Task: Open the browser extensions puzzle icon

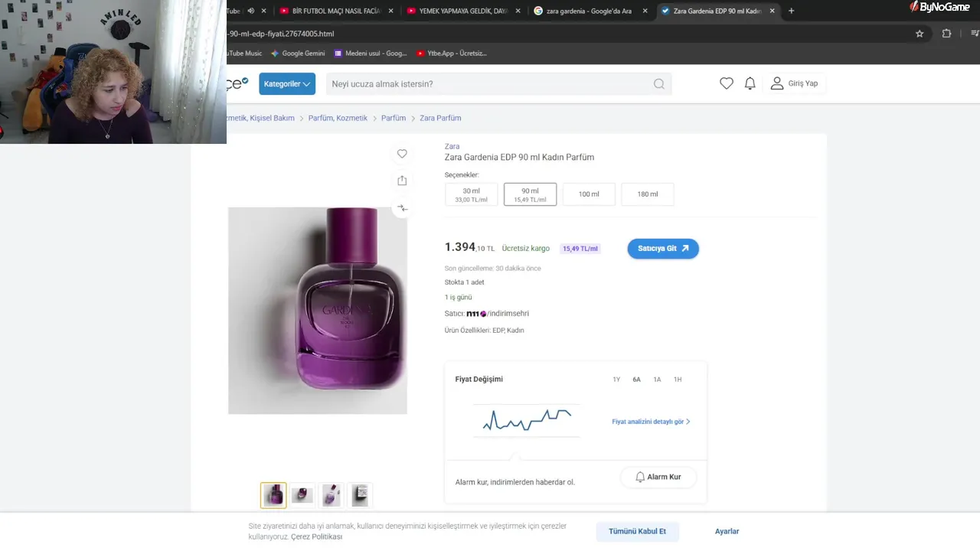Action: (946, 34)
